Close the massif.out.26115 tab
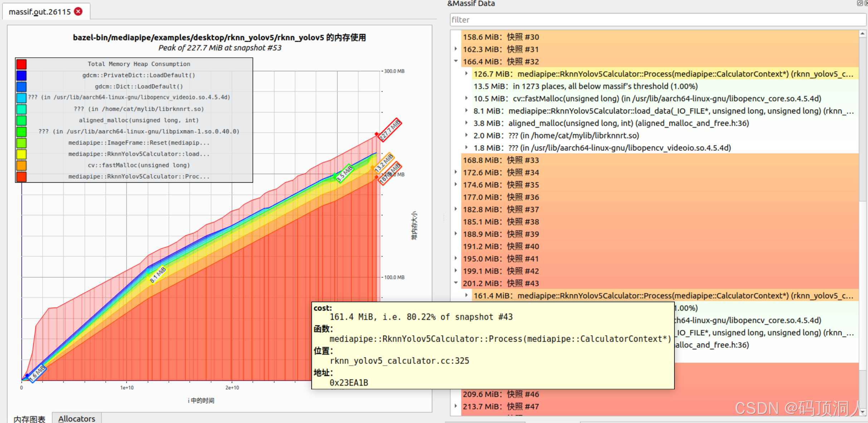Screen dimensions: 868x423 tap(78, 11)
